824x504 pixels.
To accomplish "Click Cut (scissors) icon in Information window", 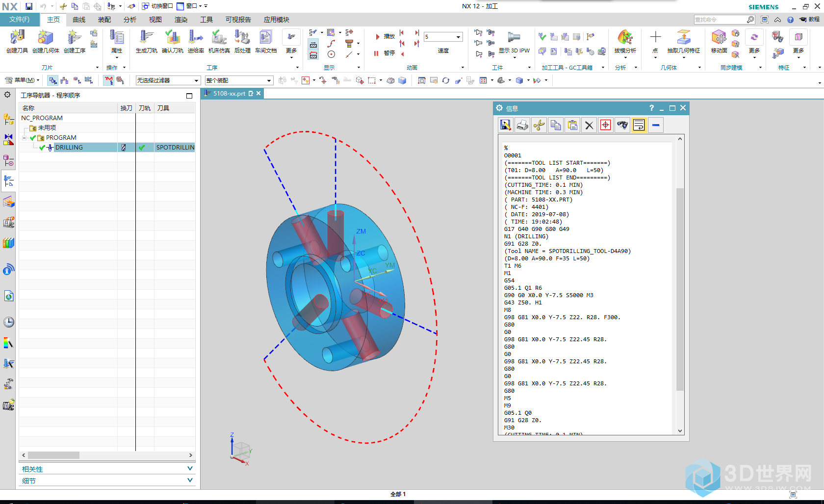I will (x=539, y=125).
